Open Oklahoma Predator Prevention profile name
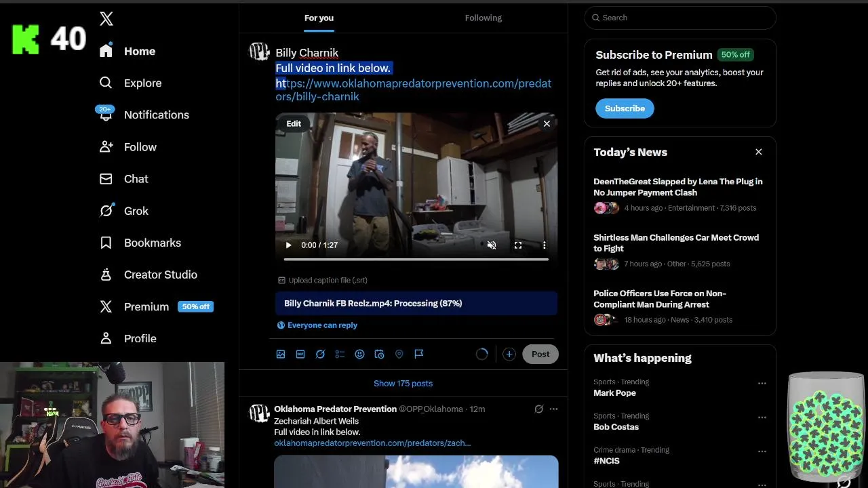 335,409
